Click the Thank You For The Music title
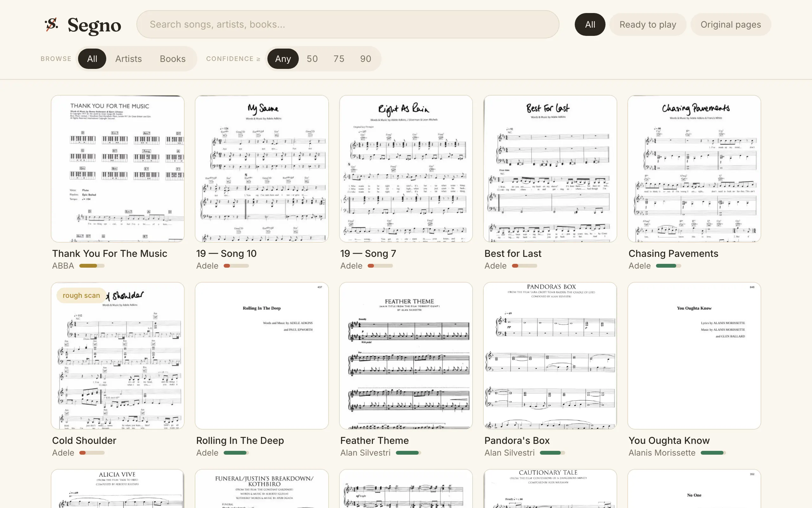Screen dimensions: 812x508 pos(109,254)
